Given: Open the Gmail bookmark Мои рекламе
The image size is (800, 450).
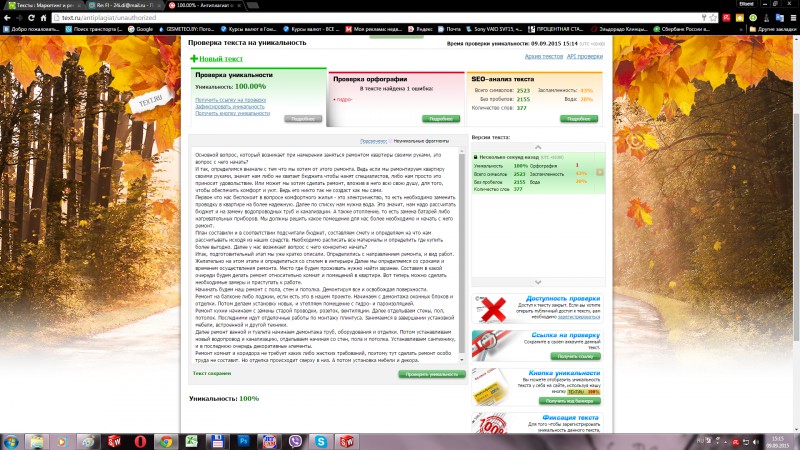Looking at the screenshot, I should click(373, 29).
